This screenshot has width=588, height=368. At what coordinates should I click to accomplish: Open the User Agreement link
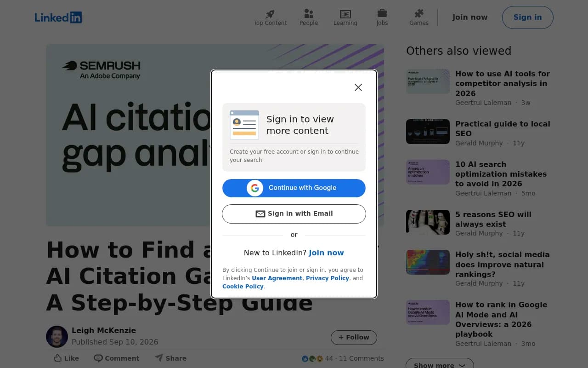point(277,278)
